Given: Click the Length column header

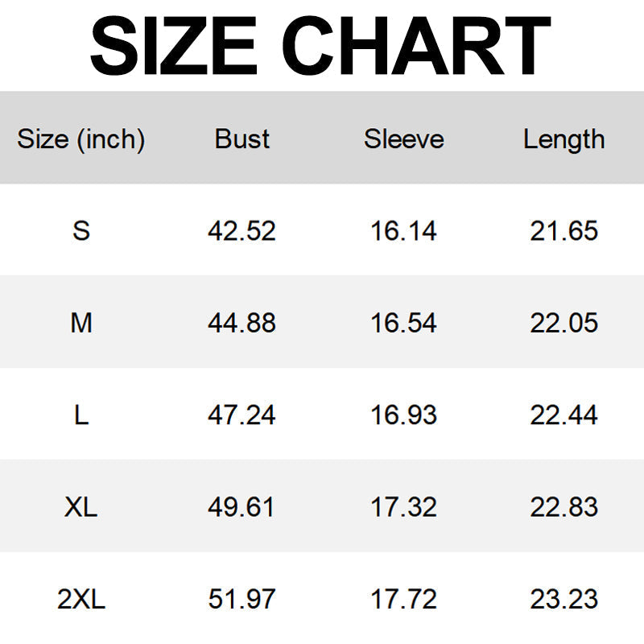Looking at the screenshot, I should coord(563,139).
